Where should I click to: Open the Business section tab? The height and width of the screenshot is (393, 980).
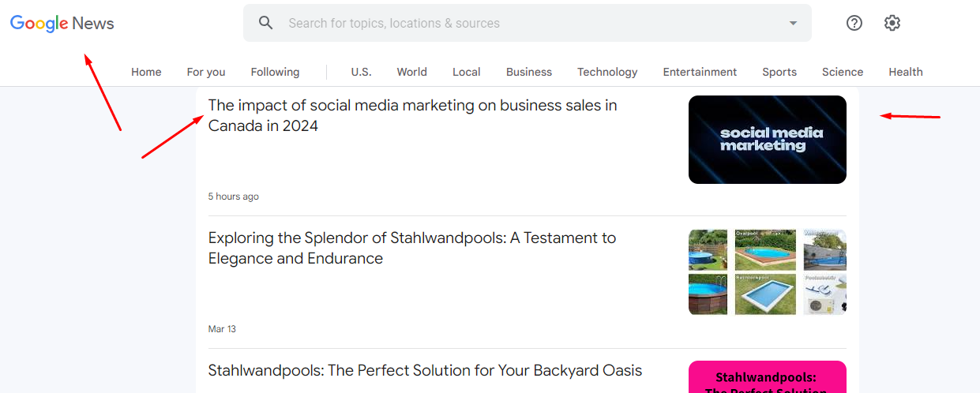pyautogui.click(x=529, y=72)
